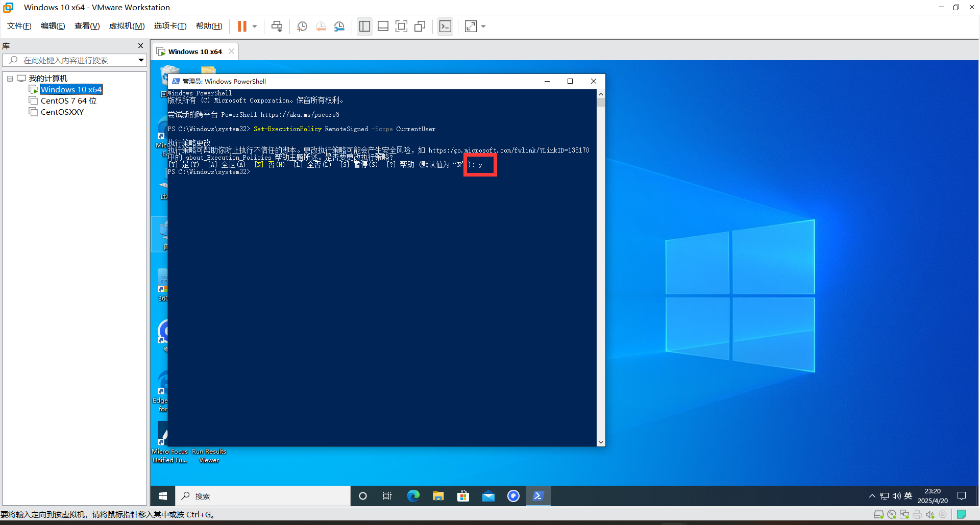The width and height of the screenshot is (980, 525).
Task: Toggle the library sidebar view
Action: [364, 26]
